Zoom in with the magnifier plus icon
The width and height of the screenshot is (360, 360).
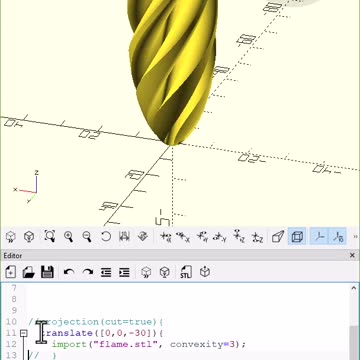(69, 237)
